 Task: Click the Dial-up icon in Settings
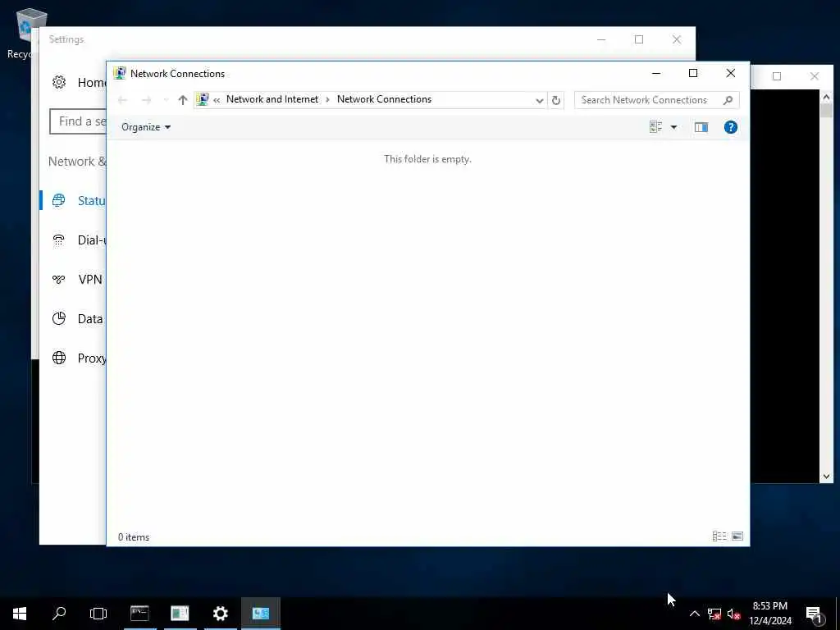click(x=58, y=240)
